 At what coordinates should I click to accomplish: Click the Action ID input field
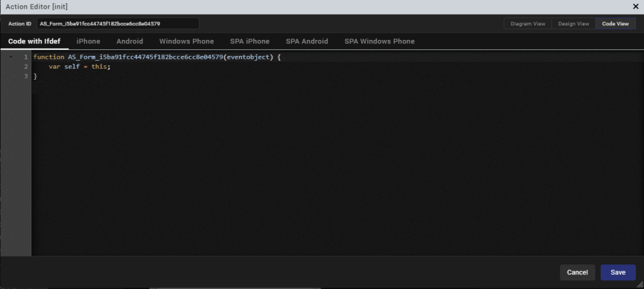click(118, 23)
